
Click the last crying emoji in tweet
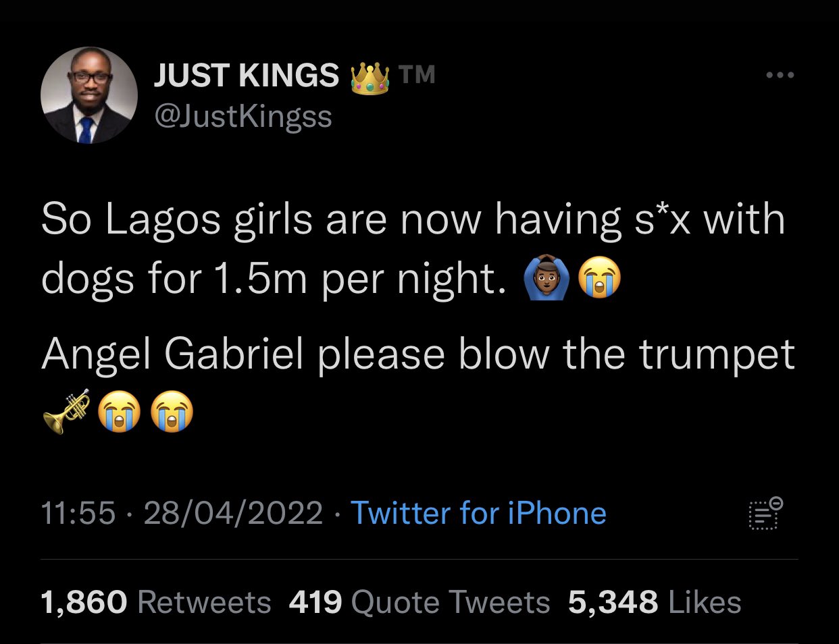tap(172, 412)
